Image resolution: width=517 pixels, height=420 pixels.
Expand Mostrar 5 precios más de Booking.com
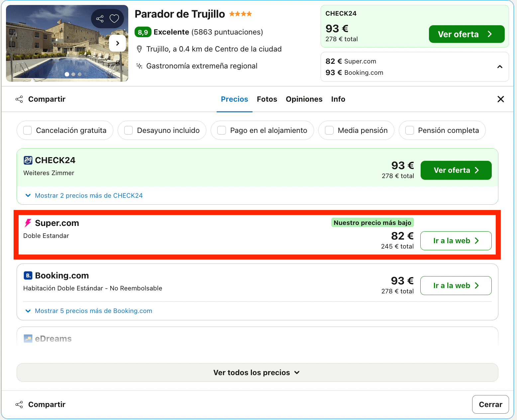pos(89,311)
